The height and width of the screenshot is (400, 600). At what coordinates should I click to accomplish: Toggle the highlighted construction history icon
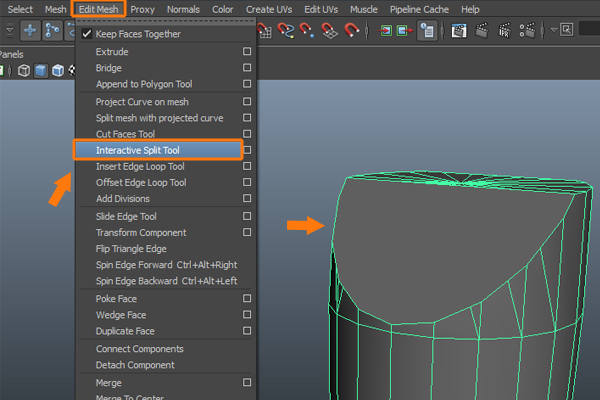tap(427, 30)
